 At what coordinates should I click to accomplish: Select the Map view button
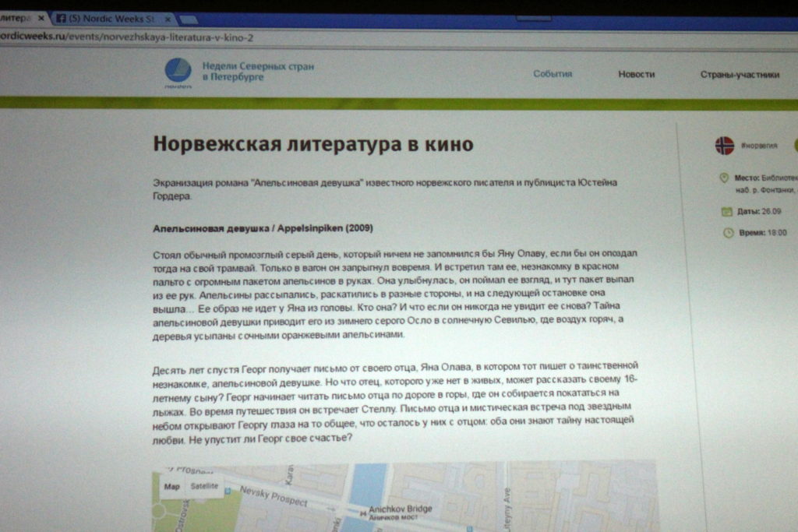[172, 487]
